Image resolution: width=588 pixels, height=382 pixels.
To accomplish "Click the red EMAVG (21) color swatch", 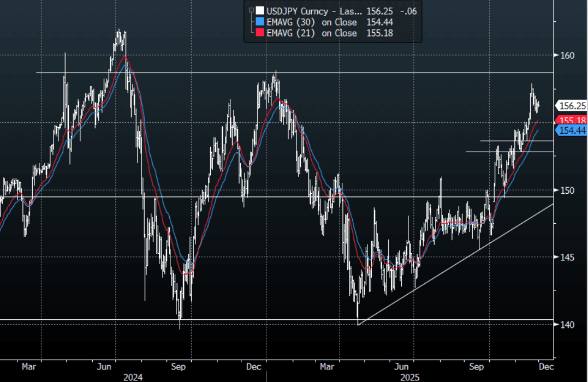I will point(259,33).
